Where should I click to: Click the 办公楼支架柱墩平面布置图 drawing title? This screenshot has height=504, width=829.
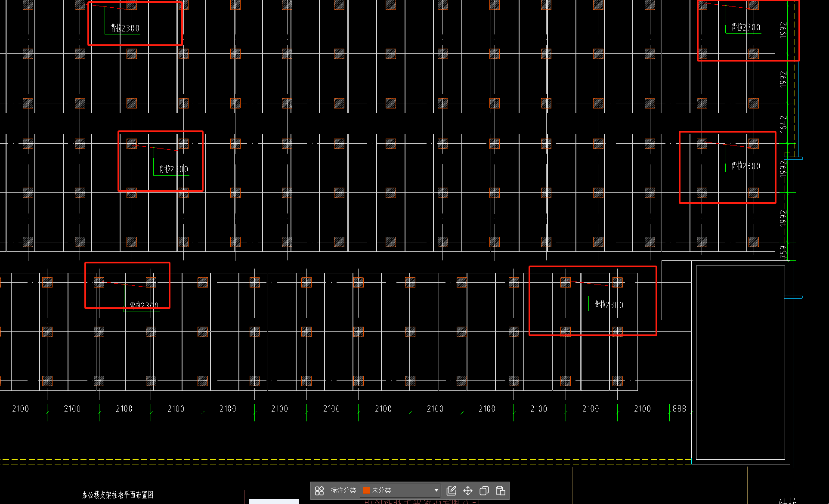coord(118,495)
